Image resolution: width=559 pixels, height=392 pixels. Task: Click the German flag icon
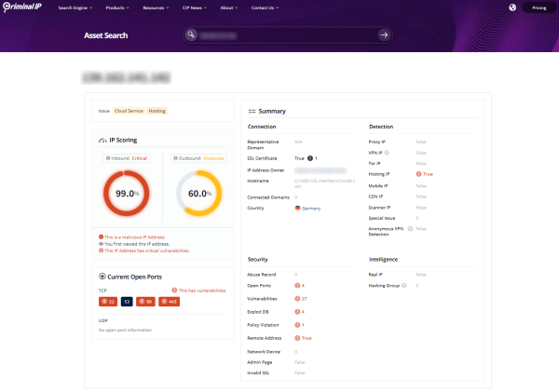298,209
